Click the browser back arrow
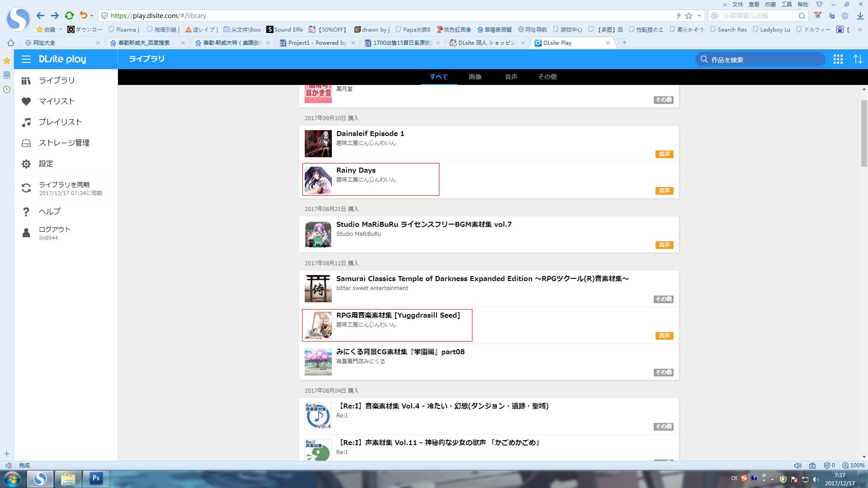Image resolution: width=868 pixels, height=488 pixels. [40, 15]
